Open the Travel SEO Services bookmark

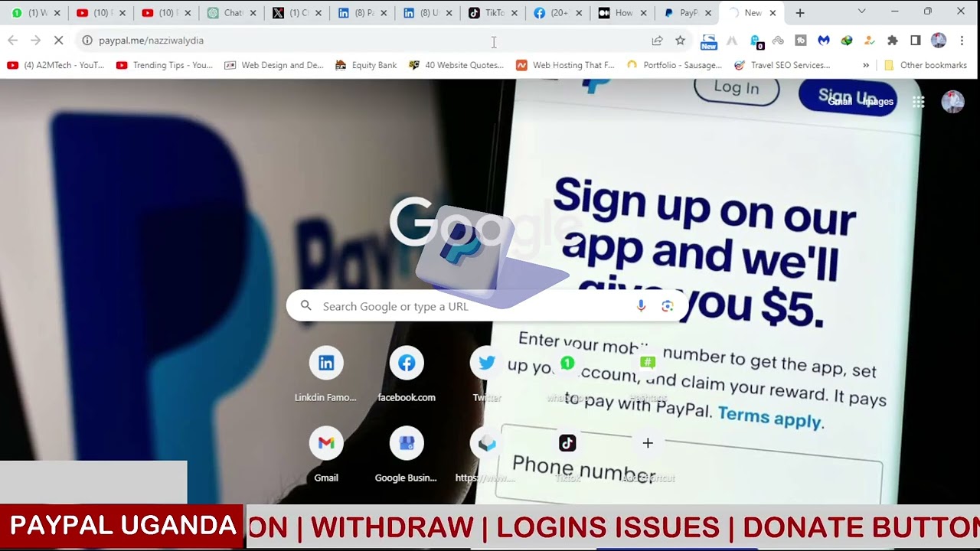pyautogui.click(x=782, y=65)
